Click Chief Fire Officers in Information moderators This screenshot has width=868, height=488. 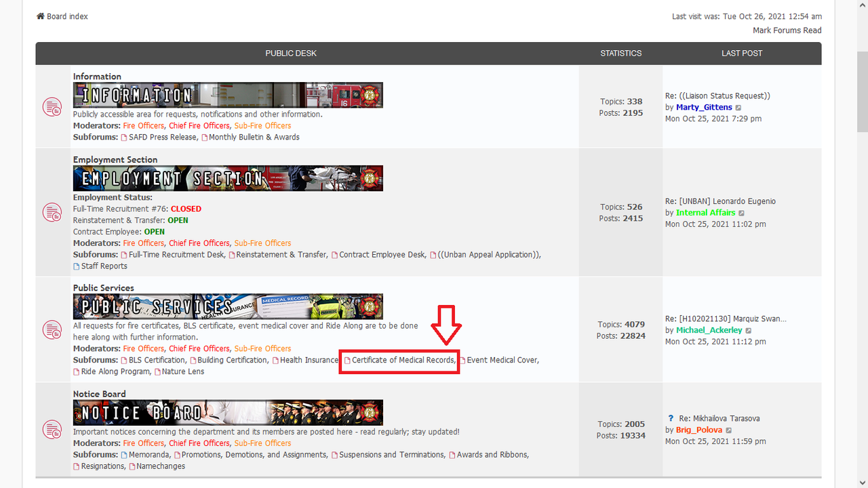coord(199,125)
